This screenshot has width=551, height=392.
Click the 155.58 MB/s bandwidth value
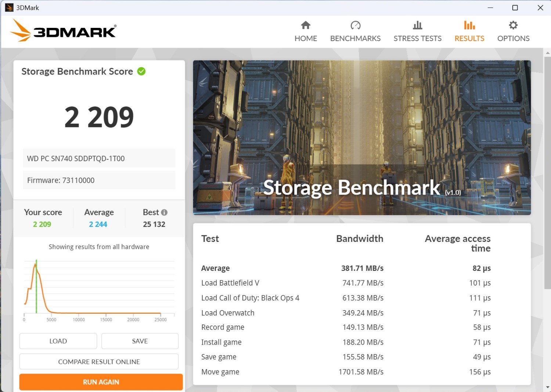363,357
